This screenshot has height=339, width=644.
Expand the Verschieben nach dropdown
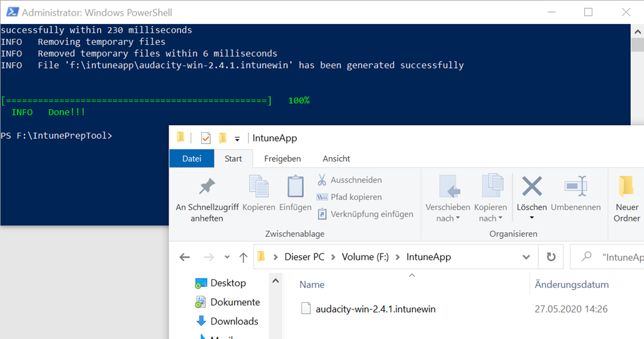[448, 218]
